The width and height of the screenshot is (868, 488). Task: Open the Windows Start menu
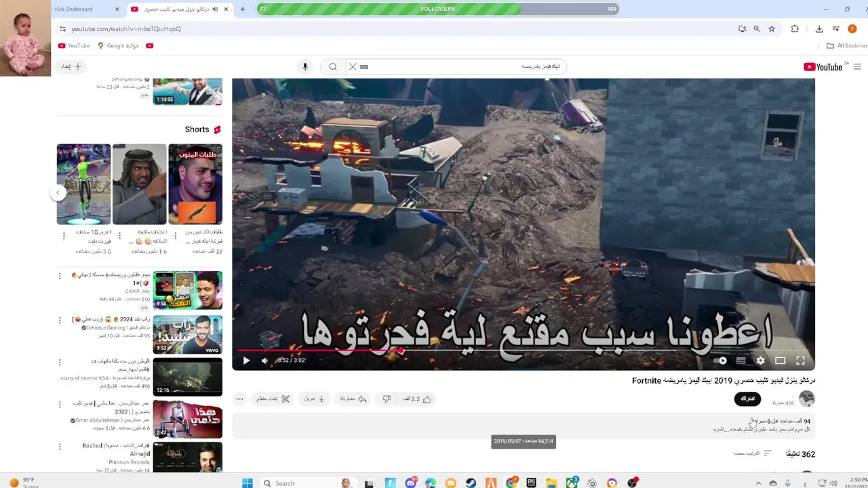click(x=248, y=483)
